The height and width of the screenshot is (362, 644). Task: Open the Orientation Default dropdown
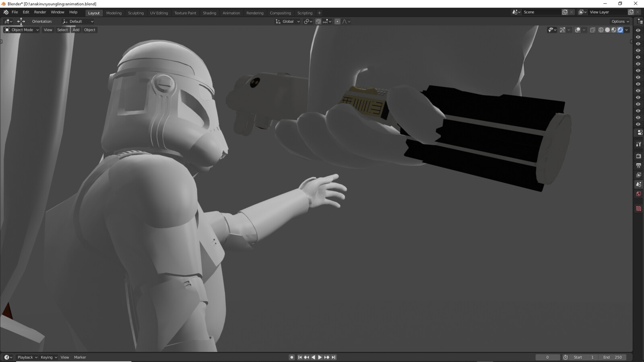point(78,21)
